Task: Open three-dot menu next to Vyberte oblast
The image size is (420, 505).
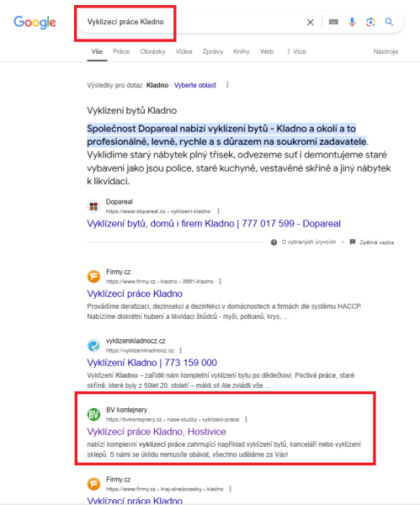Action: (x=227, y=85)
